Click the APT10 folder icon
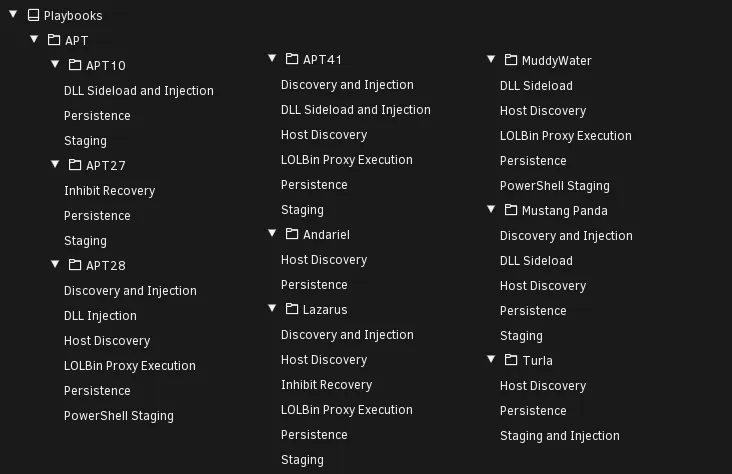Screen dimensions: 732x474 click(x=75, y=65)
